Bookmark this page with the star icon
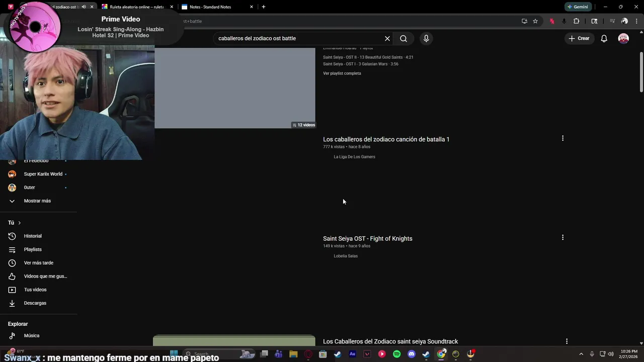This screenshot has width=644, height=362. [535, 21]
